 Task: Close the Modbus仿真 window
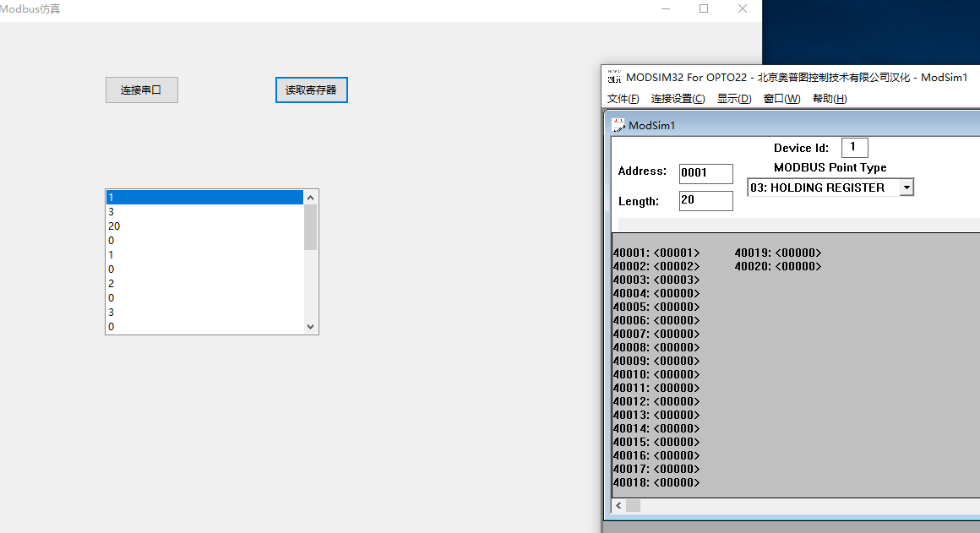tap(743, 8)
